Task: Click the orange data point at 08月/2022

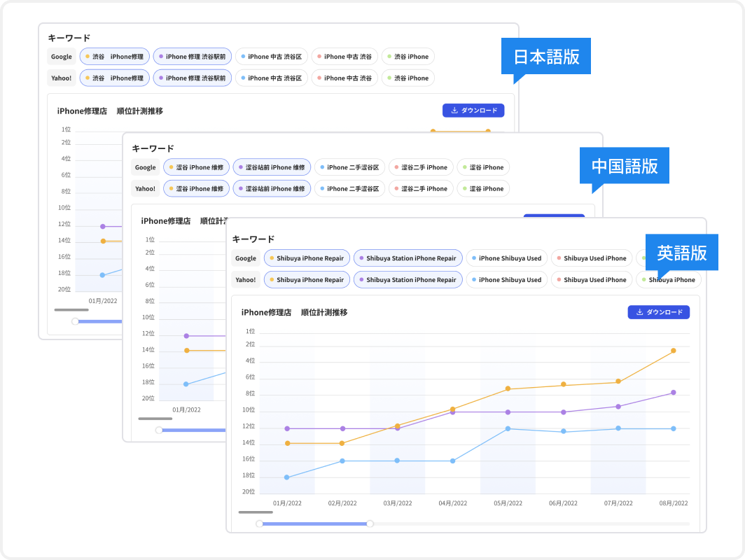Action: 674,350
